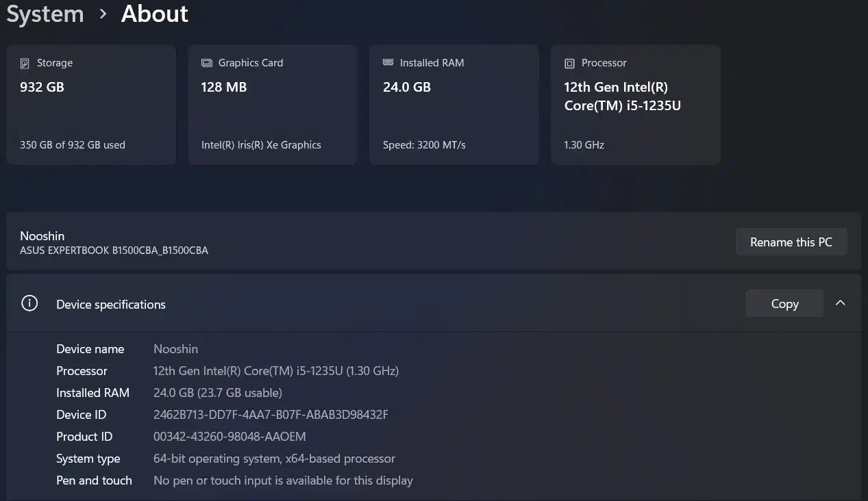Image resolution: width=868 pixels, height=501 pixels.
Task: Click the Graphics Card icon
Action: coord(206,63)
